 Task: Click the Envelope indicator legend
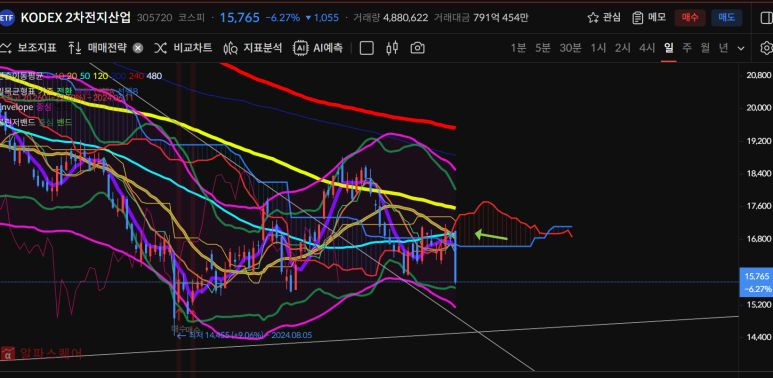16,107
